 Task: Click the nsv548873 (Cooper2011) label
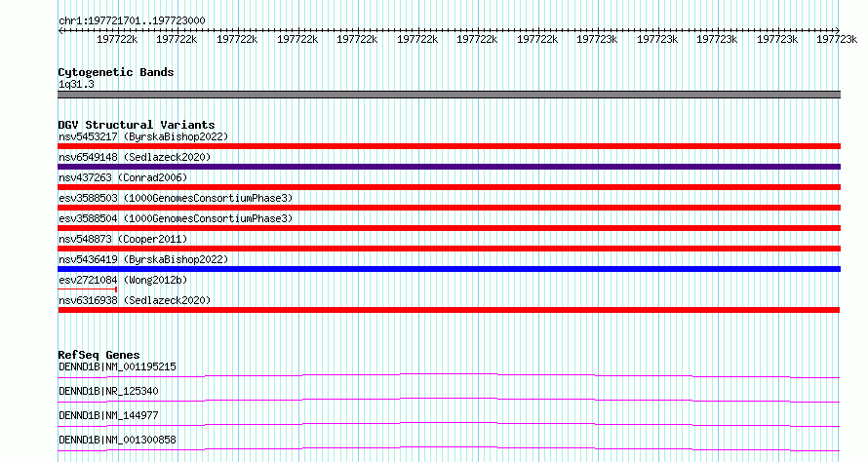point(123,239)
